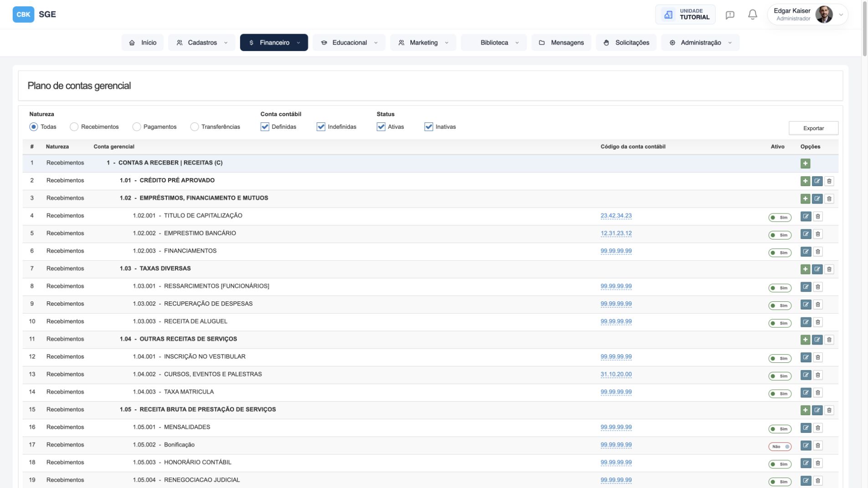The image size is (868, 488).
Task: Open the Mensagens section
Action: coord(561,42)
